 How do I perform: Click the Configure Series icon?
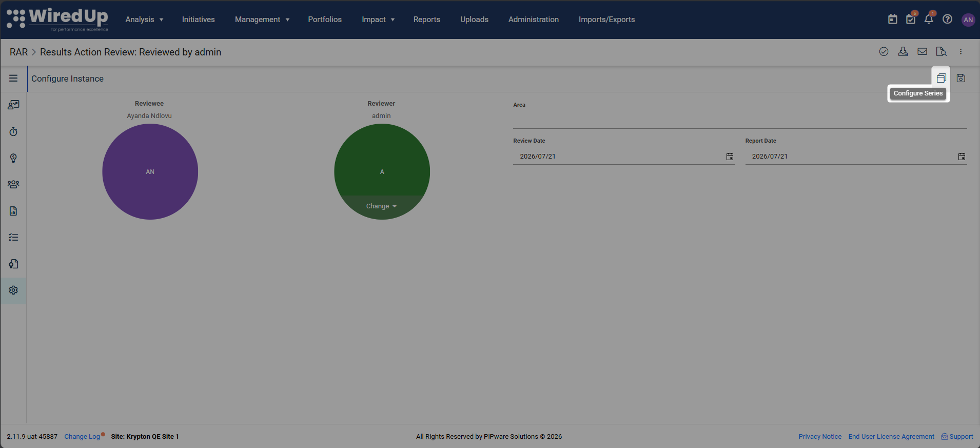941,78
